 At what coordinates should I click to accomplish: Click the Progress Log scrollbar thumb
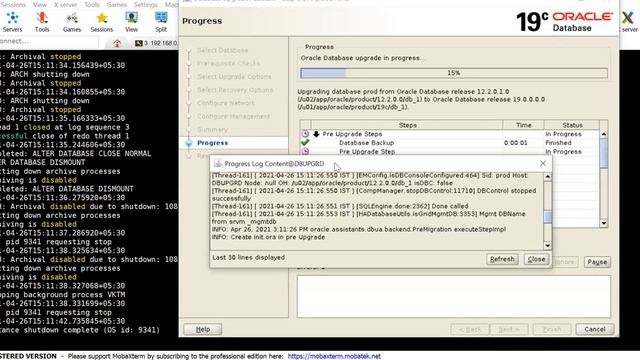547,216
